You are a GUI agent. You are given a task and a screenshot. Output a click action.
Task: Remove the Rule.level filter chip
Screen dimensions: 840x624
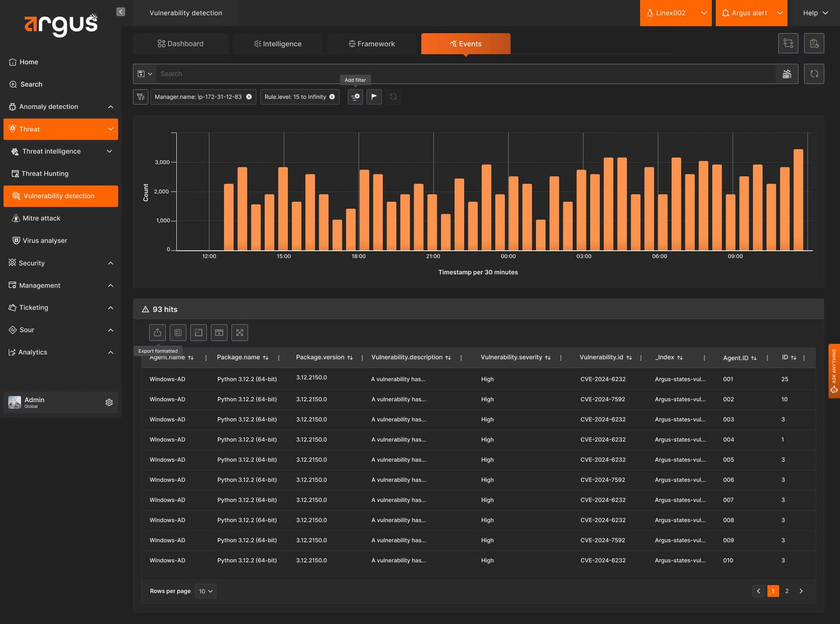(332, 97)
